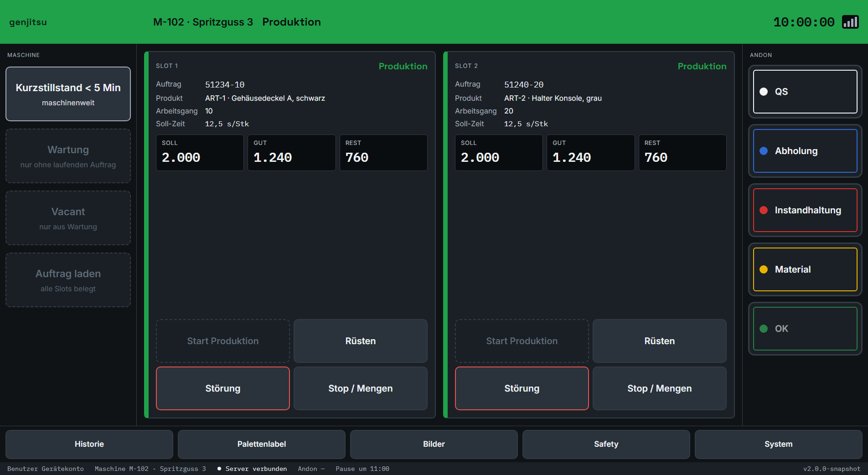Image resolution: width=868 pixels, height=475 pixels.
Task: Request Abholung via andon button
Action: click(805, 151)
